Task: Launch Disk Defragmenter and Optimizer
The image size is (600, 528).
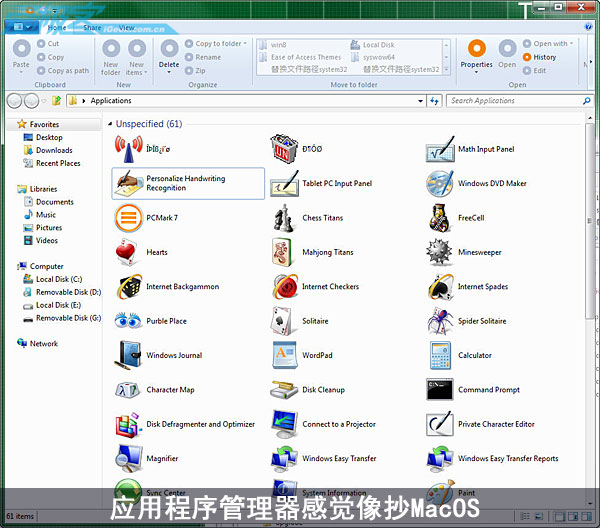Action: tap(184, 424)
